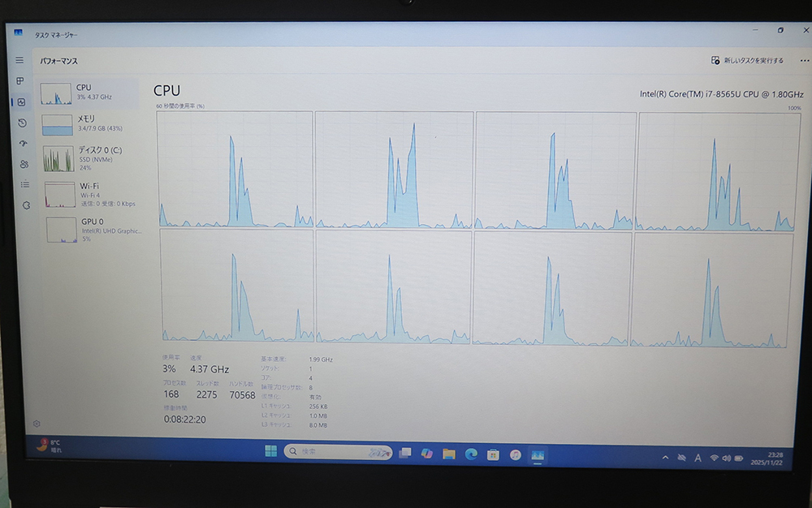Go to the Processes page icon

click(20, 80)
